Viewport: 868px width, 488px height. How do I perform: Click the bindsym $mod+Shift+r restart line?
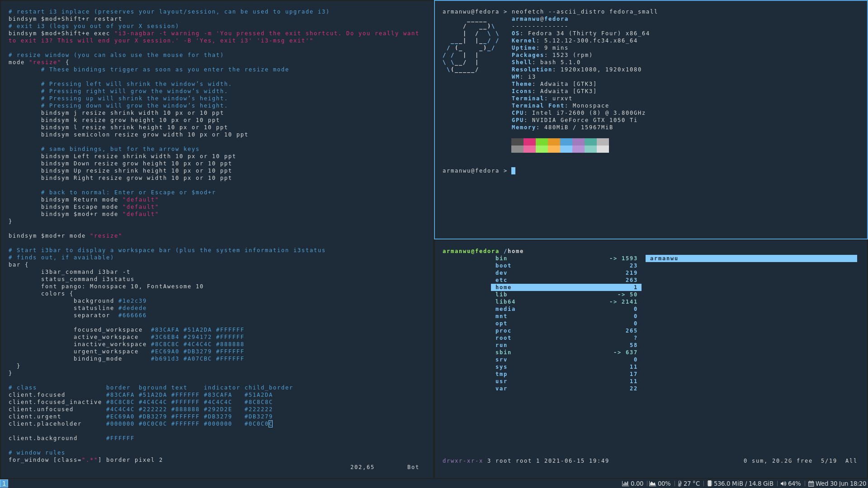(65, 19)
